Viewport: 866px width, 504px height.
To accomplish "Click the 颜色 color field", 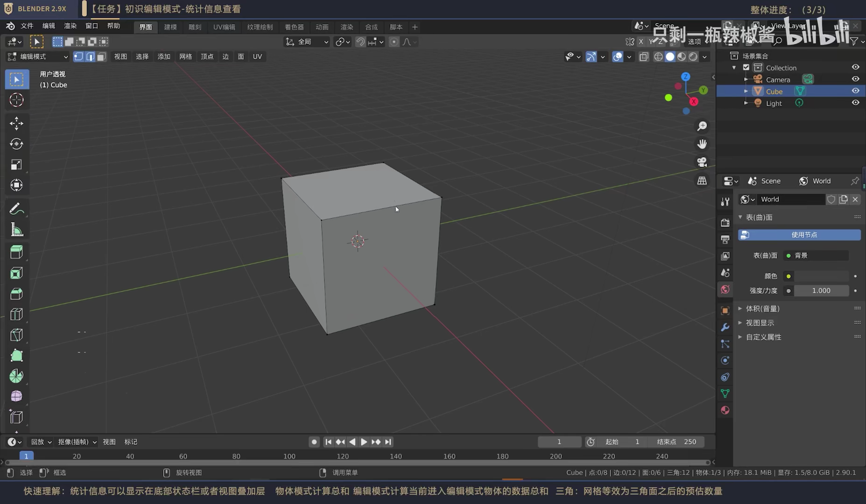I will coord(821,276).
